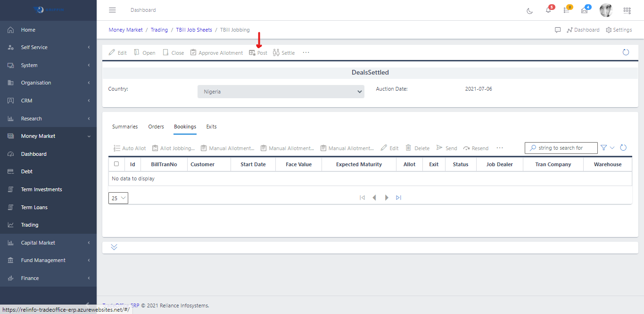
Task: Refresh the bookings grid
Action: [623, 148]
